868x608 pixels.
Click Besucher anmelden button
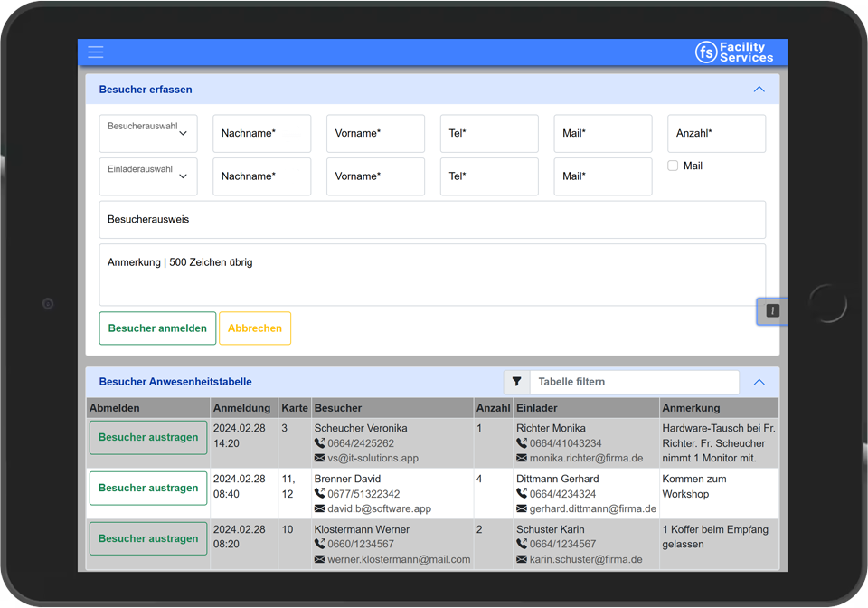click(157, 328)
